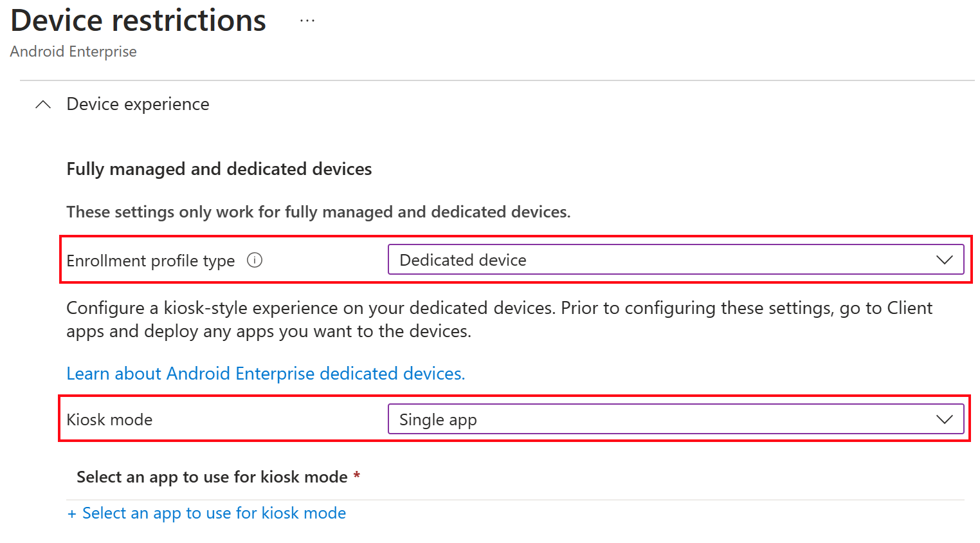Show info tooltip for Enrollment profile type
This screenshot has width=980, height=543.
tap(255, 260)
